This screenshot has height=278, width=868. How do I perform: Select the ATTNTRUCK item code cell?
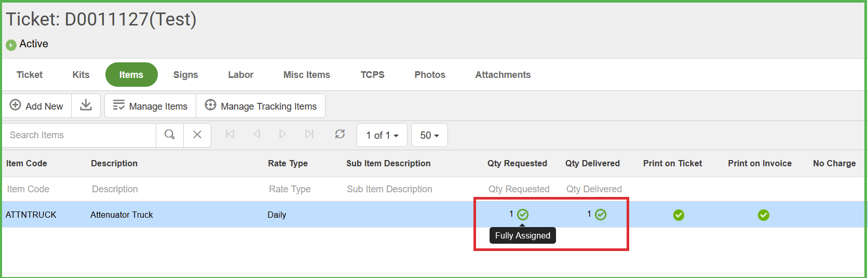click(31, 215)
